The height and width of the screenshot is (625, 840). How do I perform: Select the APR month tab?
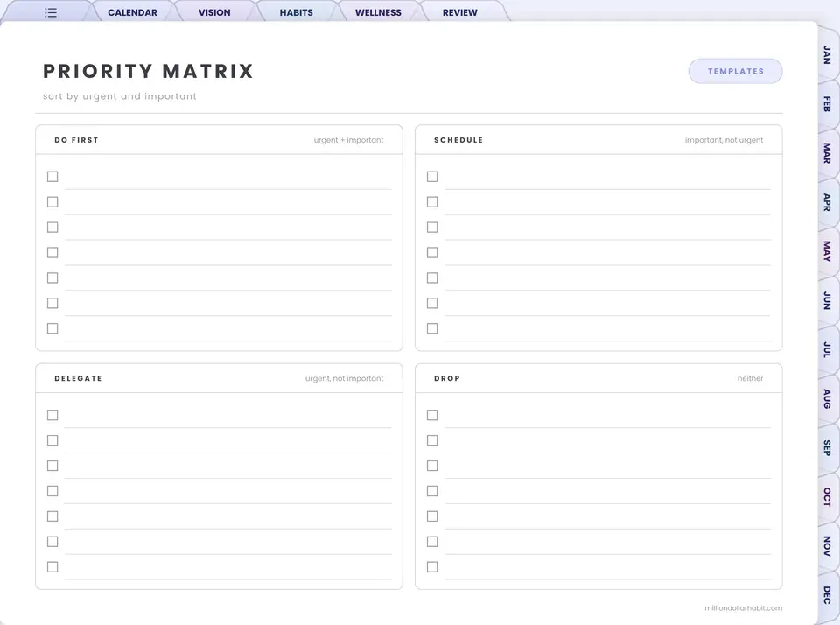point(827,202)
